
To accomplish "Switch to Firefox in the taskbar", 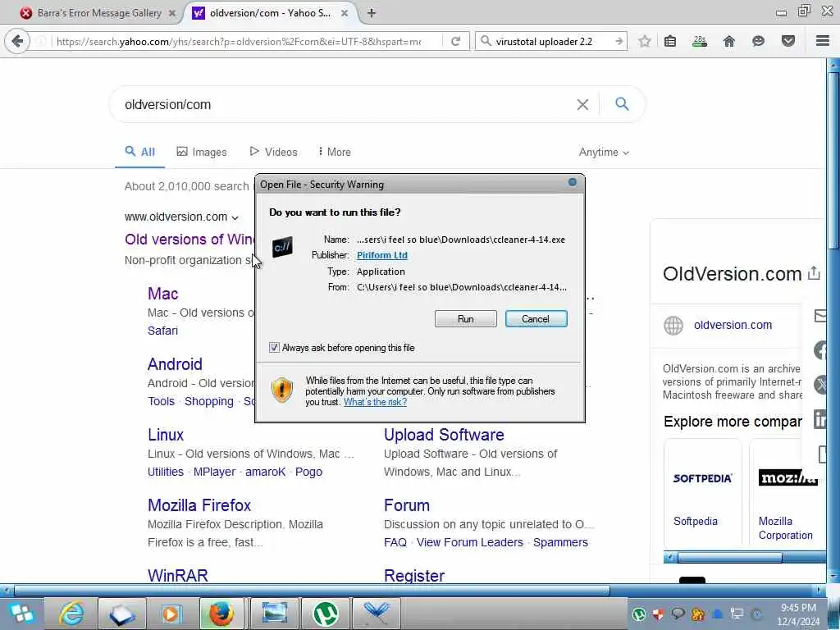I will 221,614.
